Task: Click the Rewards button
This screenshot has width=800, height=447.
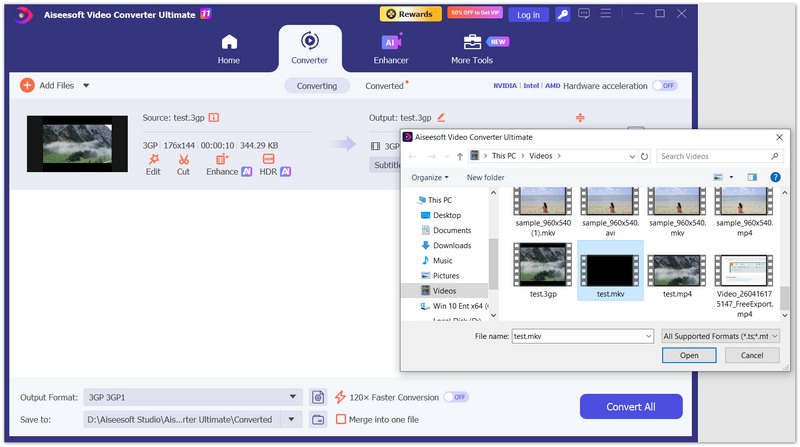Action: tap(410, 14)
